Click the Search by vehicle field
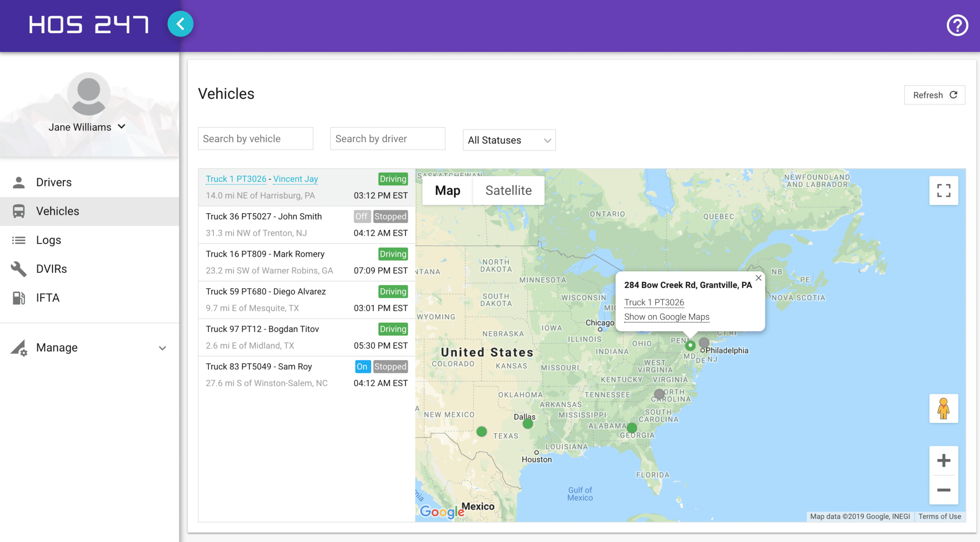 click(x=255, y=139)
